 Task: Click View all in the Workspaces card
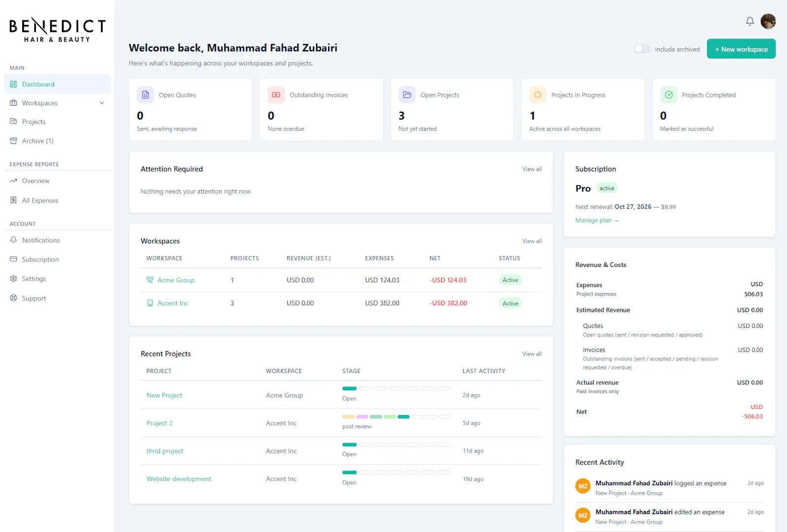pos(532,241)
